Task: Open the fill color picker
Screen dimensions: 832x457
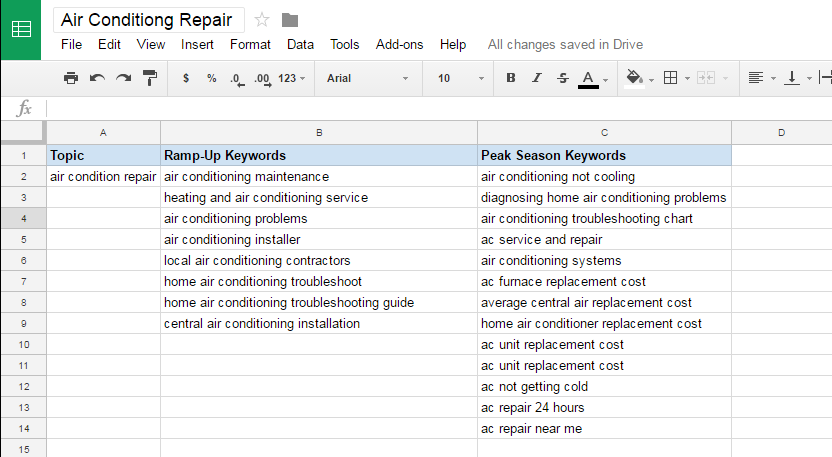Action: [x=639, y=79]
